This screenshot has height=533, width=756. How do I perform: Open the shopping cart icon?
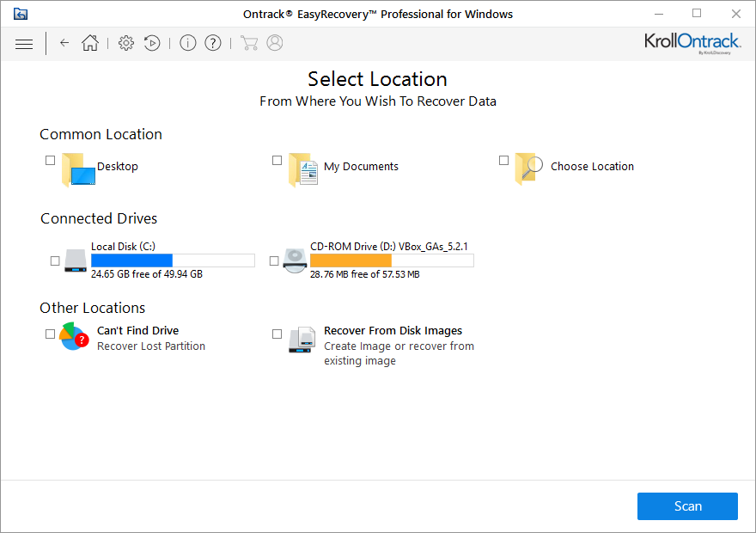[x=249, y=43]
